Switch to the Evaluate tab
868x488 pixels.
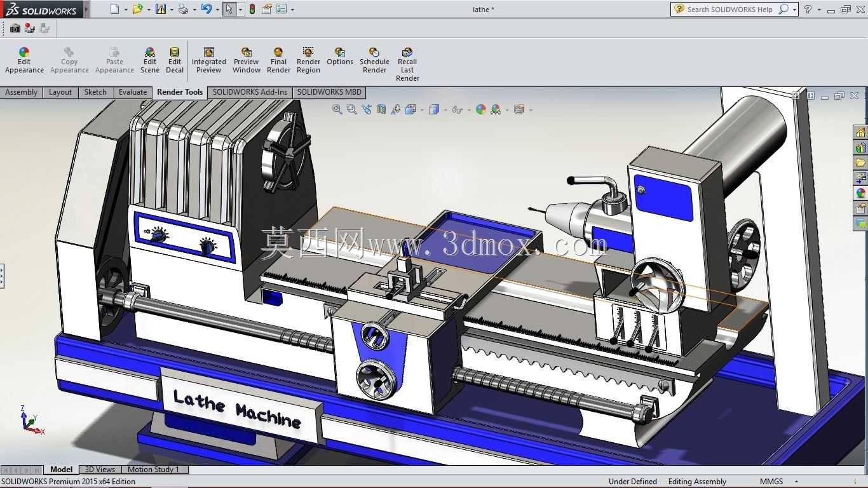[x=133, y=92]
